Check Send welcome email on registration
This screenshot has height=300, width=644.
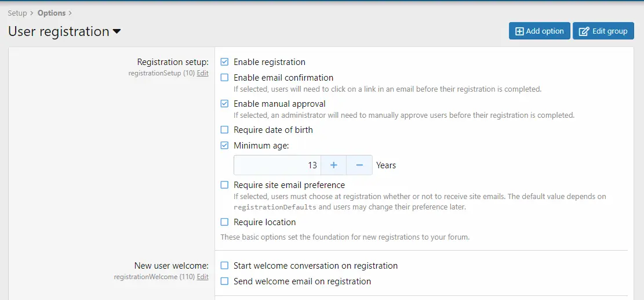pyautogui.click(x=224, y=281)
